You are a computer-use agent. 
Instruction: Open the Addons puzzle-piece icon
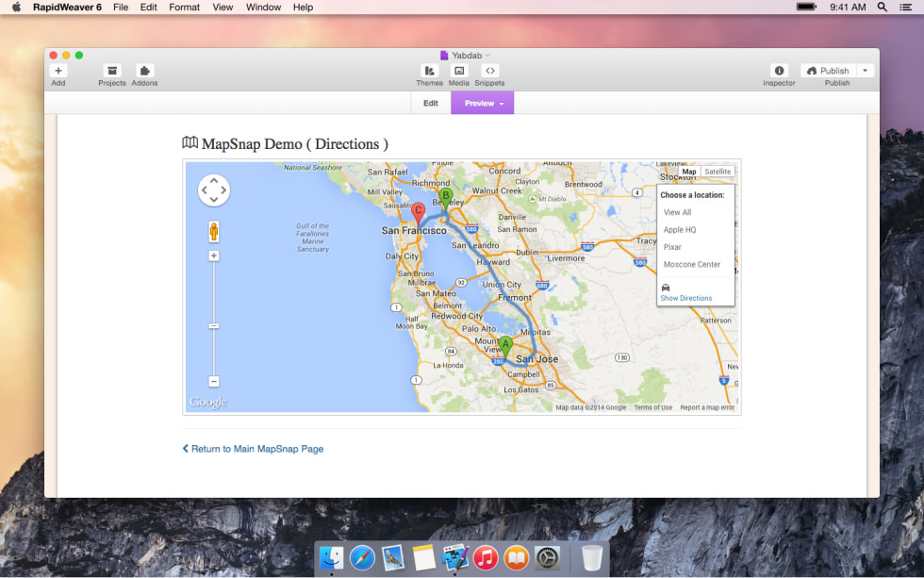pyautogui.click(x=144, y=71)
